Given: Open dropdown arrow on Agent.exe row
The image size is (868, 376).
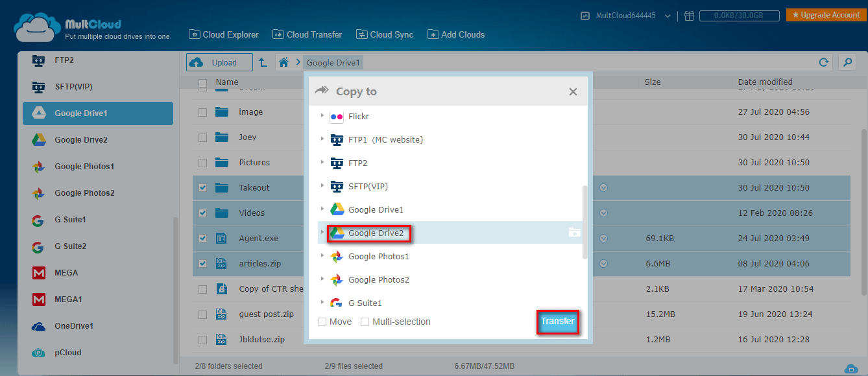Looking at the screenshot, I should pyautogui.click(x=604, y=239).
